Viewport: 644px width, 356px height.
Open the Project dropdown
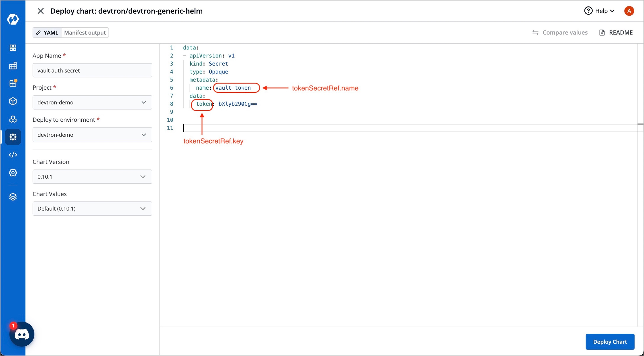(x=92, y=102)
